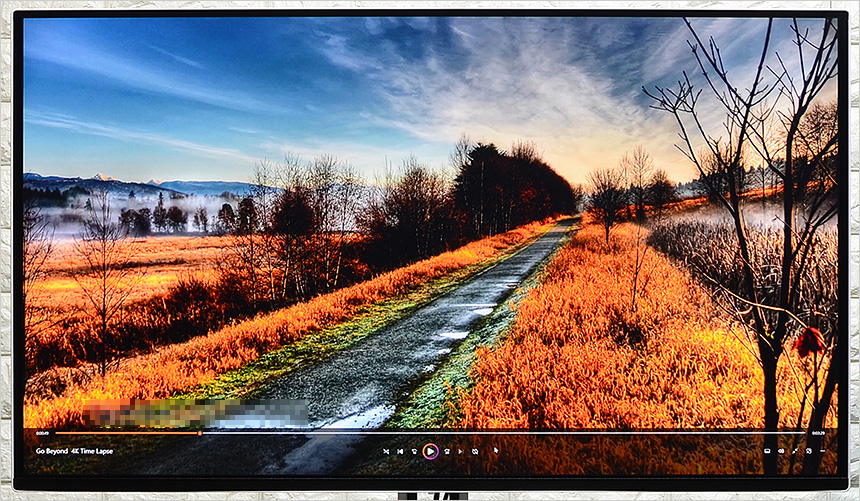Viewport: 860px width, 501px height.
Task: Click the orange seek bar handle
Action: pos(200,433)
